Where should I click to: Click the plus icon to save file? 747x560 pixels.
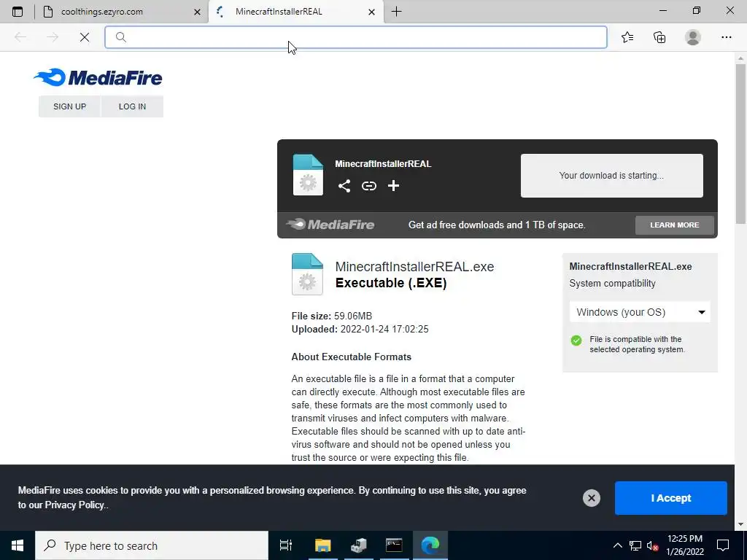tap(393, 186)
